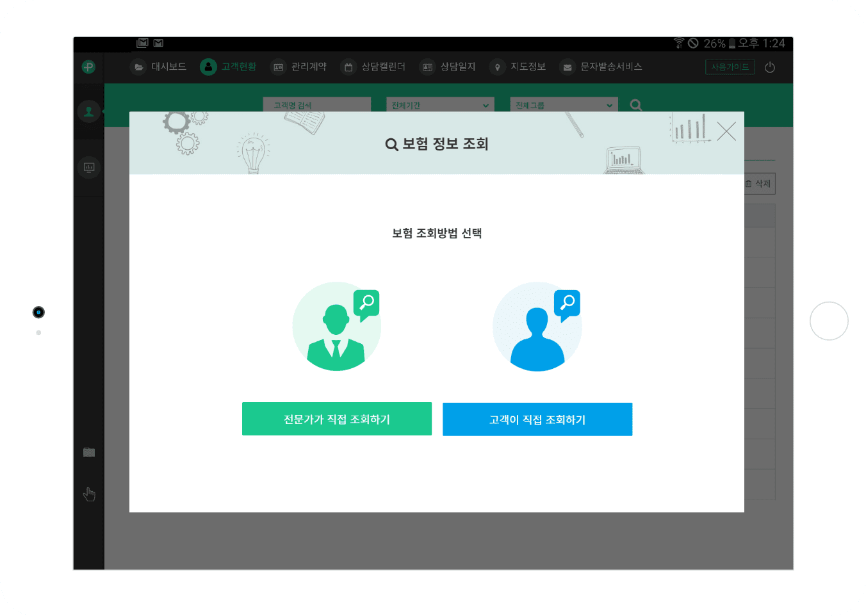This screenshot has height=616, width=866.
Task: Expand the 전체그룹 dropdown
Action: [564, 105]
